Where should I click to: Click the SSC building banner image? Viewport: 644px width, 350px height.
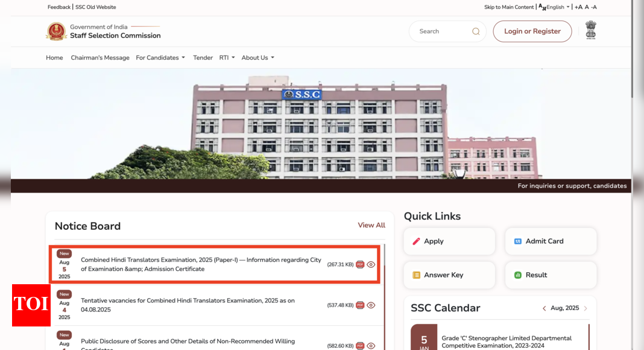pos(321,124)
